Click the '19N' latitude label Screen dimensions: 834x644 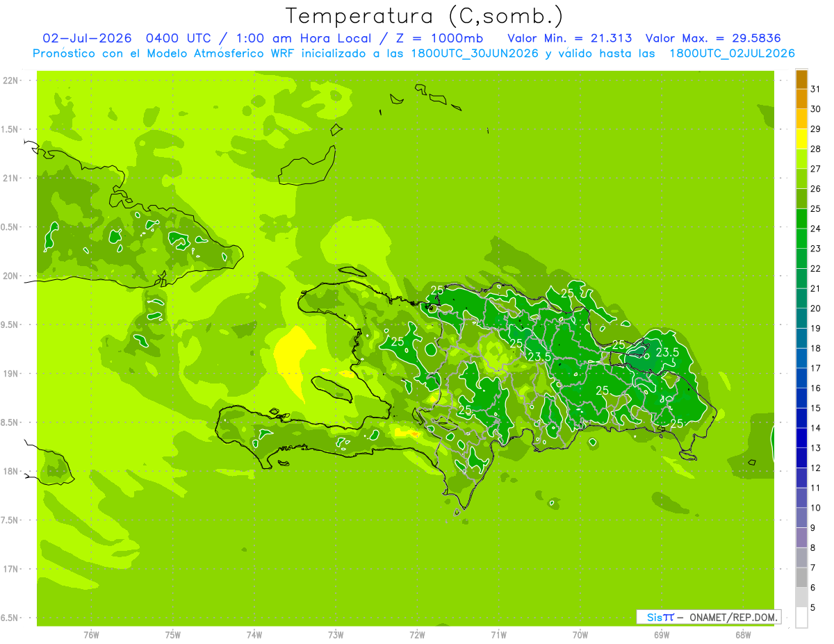pyautogui.click(x=11, y=374)
